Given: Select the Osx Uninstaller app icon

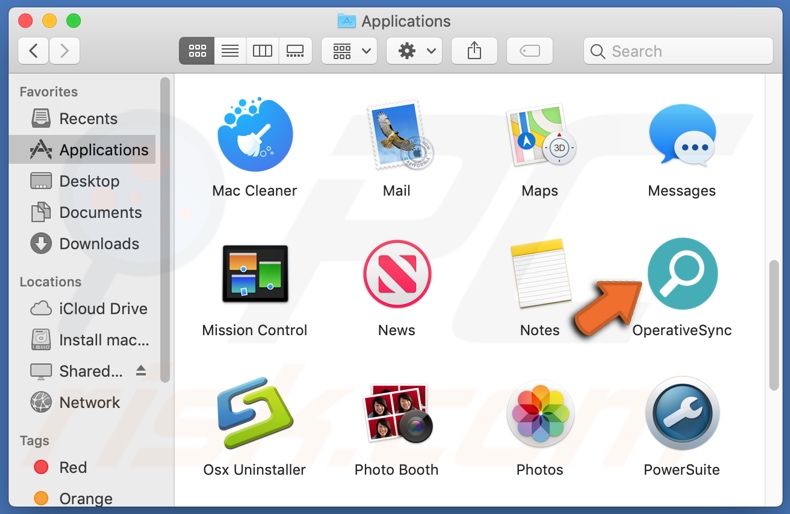Looking at the screenshot, I should click(255, 413).
